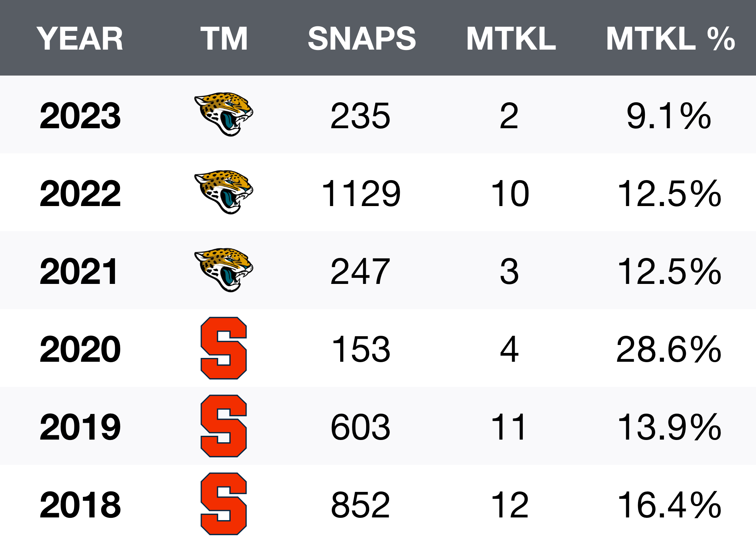Select the Syracuse logo in the 2020 row
Screen dimensions: 756x543
click(224, 348)
